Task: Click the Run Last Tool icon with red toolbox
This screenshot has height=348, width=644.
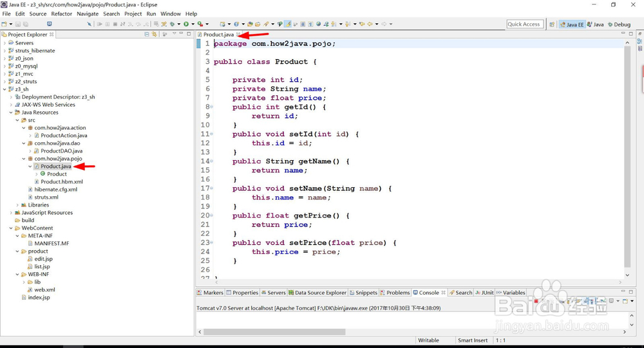Action: click(x=200, y=24)
